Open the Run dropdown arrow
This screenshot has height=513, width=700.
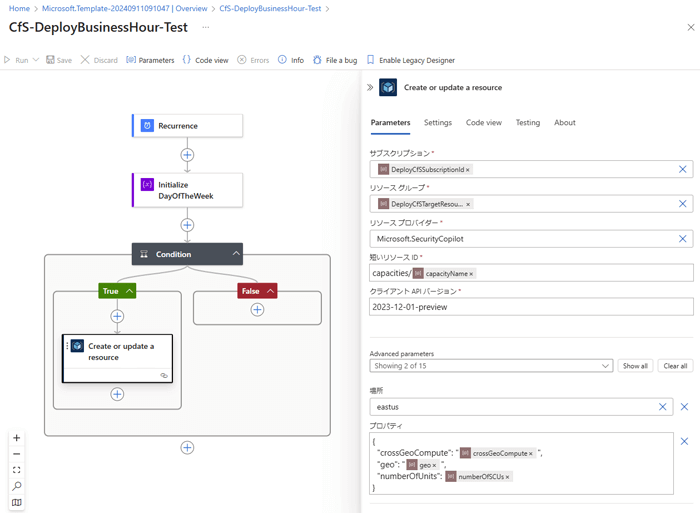click(36, 60)
